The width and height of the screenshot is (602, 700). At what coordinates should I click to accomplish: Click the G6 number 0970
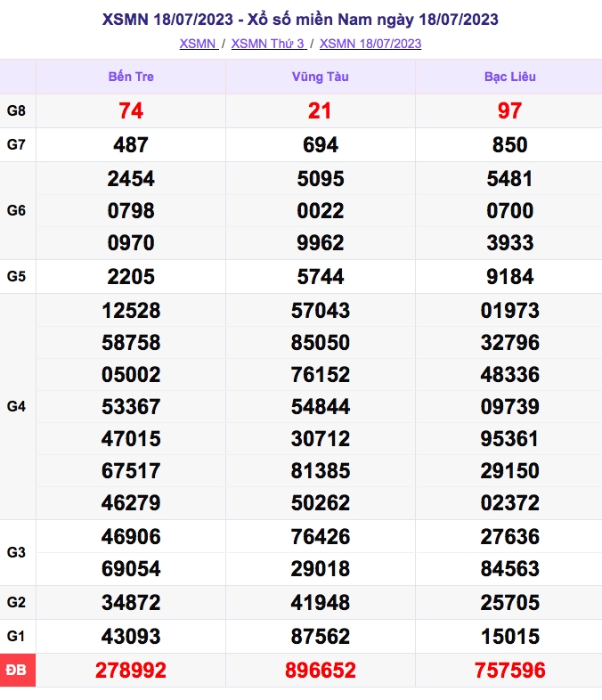[131, 243]
